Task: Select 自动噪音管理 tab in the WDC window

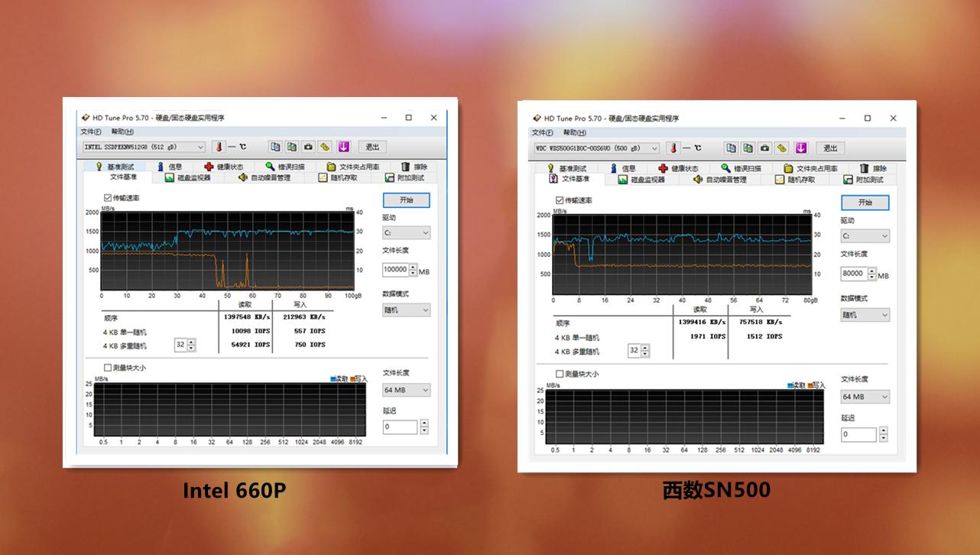Action: (720, 180)
